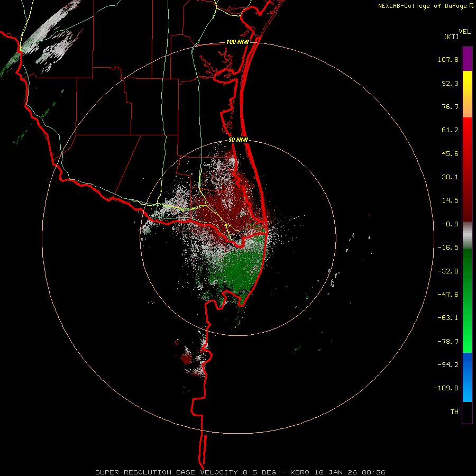Click the -63.1 legend value
Screen dimensions: 476x476
coord(448,318)
